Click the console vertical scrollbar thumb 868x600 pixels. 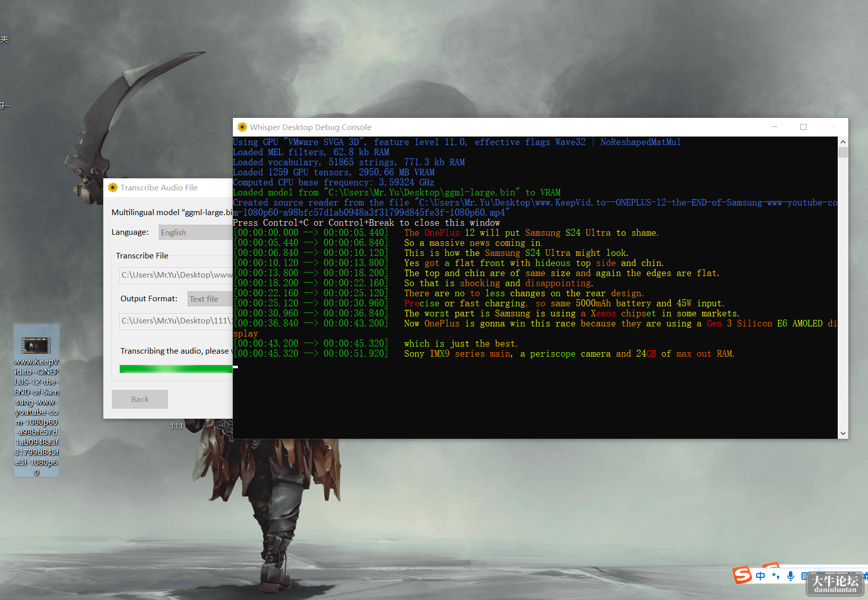point(843,153)
